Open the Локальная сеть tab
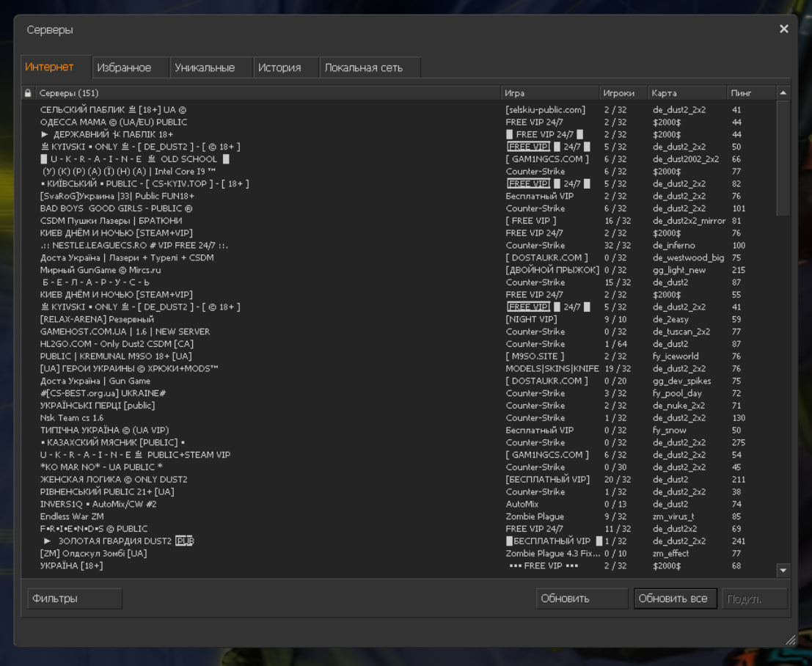Viewport: 812px width, 666px height. pos(364,67)
